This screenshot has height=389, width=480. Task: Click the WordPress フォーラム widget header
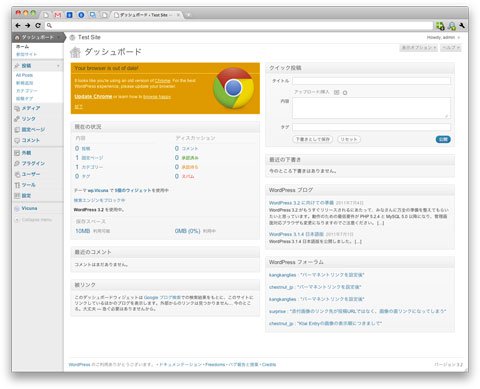click(x=360, y=262)
